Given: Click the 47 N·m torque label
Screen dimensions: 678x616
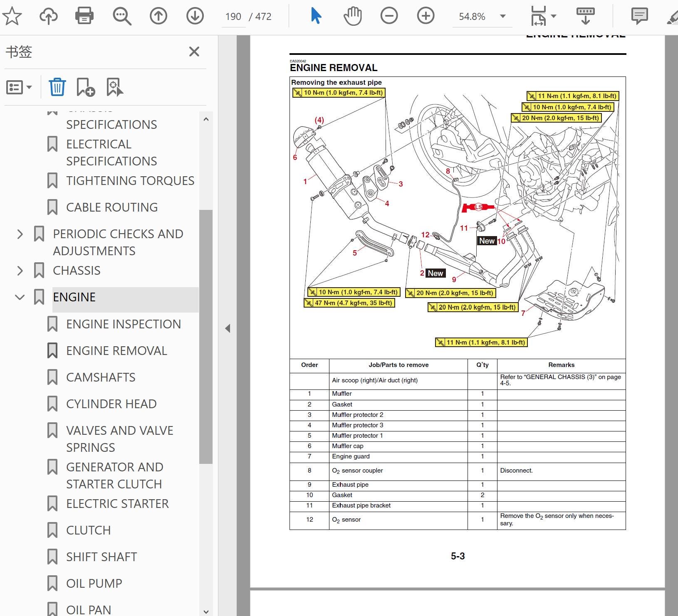Looking at the screenshot, I should 349,303.
